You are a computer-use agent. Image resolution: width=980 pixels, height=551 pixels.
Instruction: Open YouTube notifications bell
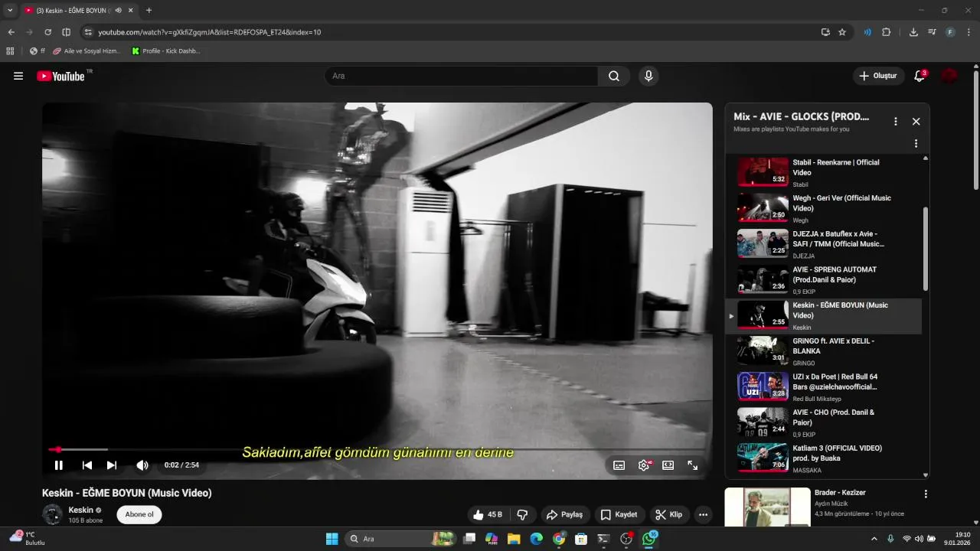pos(920,76)
